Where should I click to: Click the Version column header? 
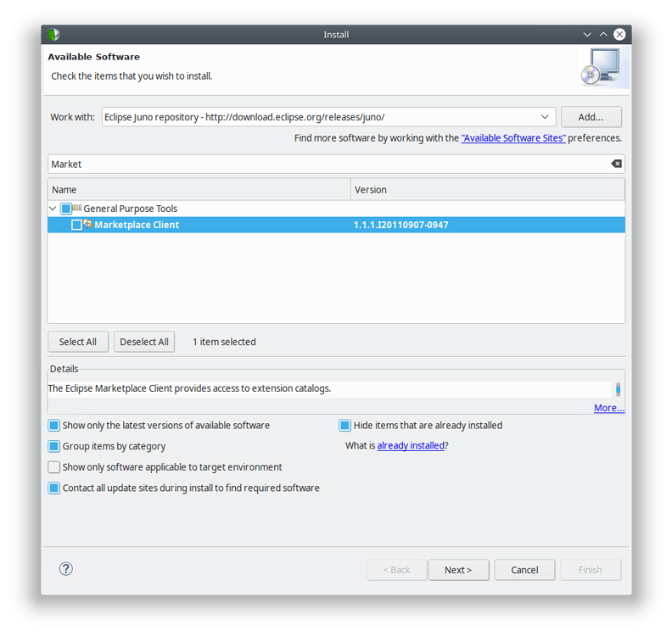click(488, 190)
